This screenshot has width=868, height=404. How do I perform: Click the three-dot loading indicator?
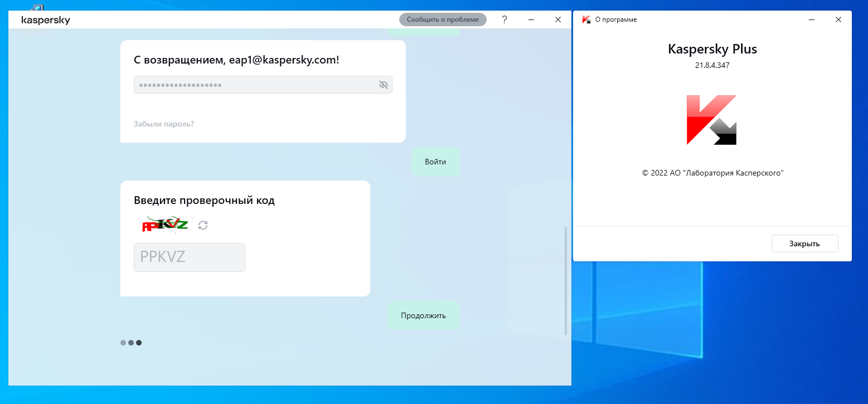pos(131,343)
